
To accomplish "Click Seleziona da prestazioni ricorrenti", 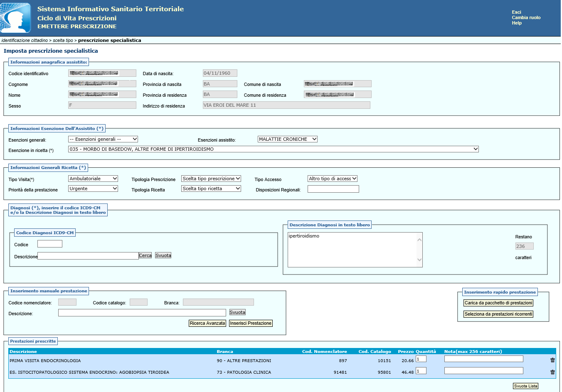I will click(498, 314).
